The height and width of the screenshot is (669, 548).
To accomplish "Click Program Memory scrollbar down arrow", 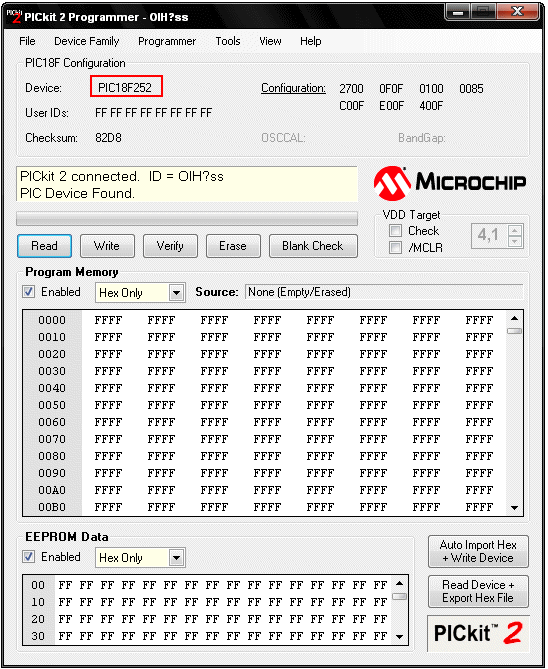I will (x=514, y=508).
